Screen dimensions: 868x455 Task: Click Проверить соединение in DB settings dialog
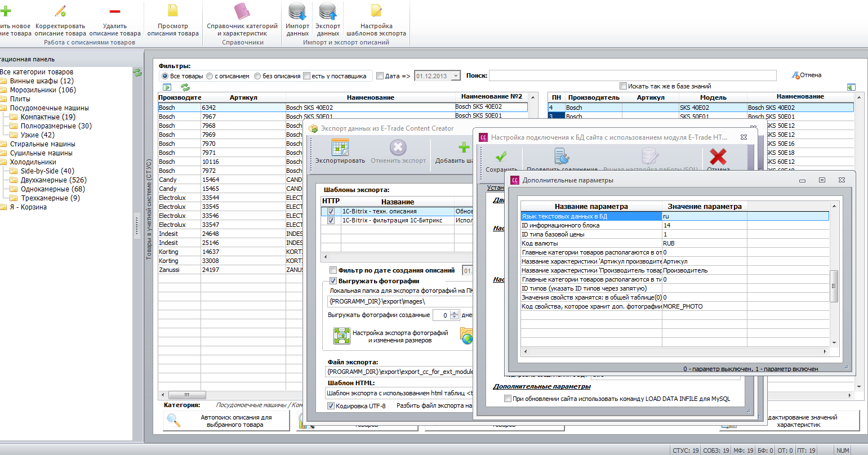pos(562,158)
